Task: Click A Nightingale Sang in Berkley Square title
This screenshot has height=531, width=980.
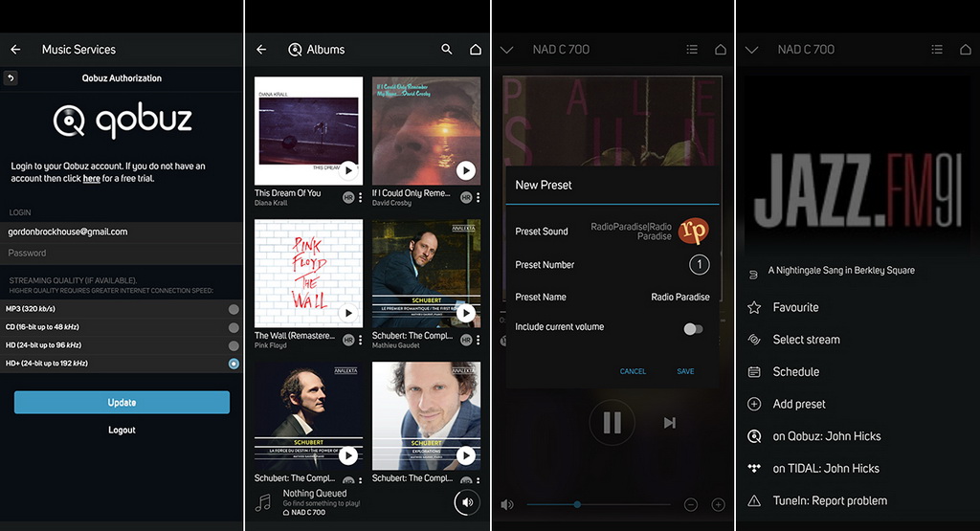Action: tap(841, 271)
